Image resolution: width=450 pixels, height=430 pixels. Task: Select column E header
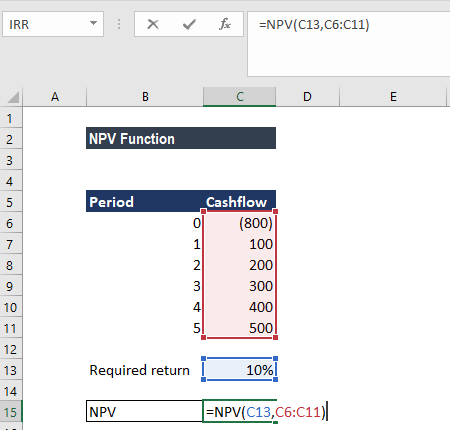point(393,97)
